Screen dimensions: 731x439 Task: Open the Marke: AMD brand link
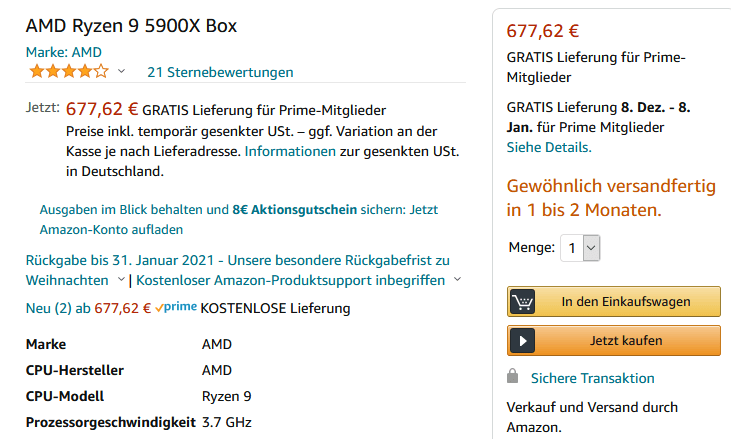pyautogui.click(x=63, y=52)
